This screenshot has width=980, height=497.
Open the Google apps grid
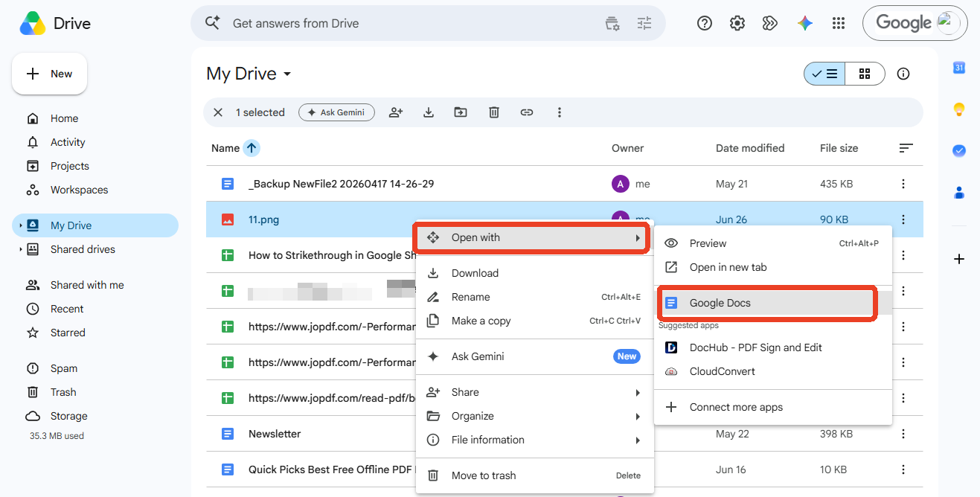pyautogui.click(x=839, y=23)
